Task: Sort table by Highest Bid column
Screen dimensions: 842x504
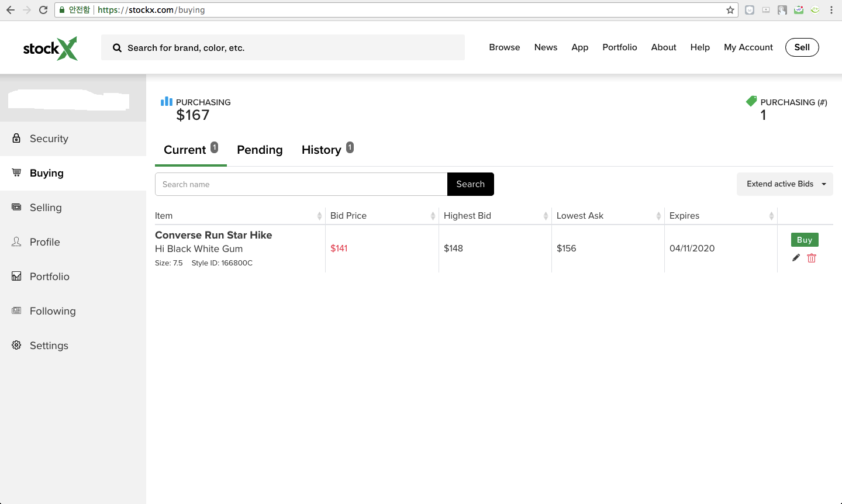Action: coord(546,216)
